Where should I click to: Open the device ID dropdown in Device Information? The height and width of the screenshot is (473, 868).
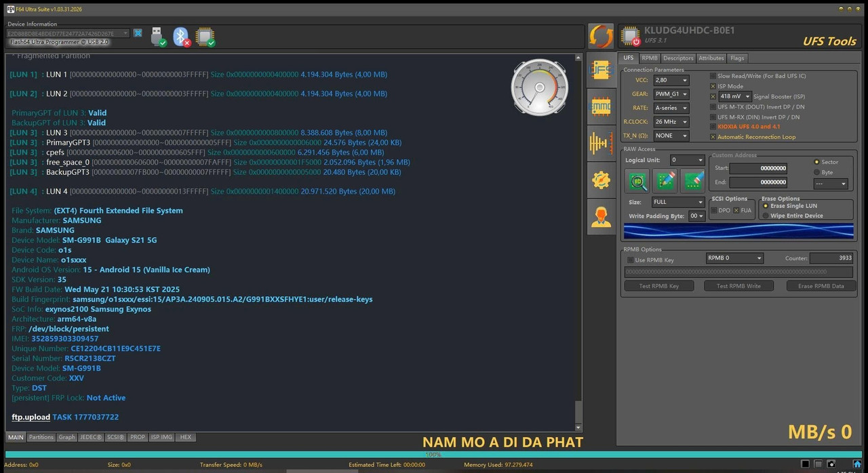[x=68, y=33]
